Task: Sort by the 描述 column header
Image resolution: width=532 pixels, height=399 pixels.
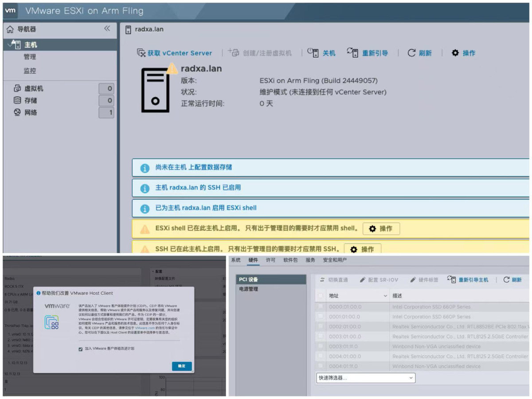Action: pyautogui.click(x=397, y=296)
